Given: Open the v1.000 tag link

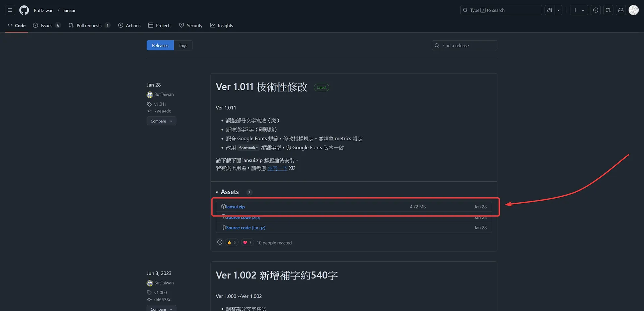Looking at the screenshot, I should point(160,293).
